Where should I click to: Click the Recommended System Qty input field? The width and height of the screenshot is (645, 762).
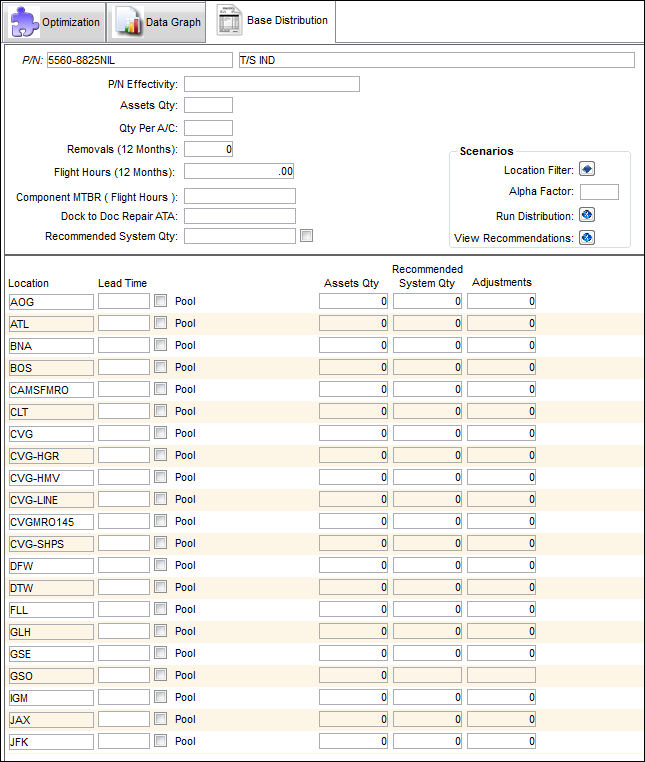(240, 236)
